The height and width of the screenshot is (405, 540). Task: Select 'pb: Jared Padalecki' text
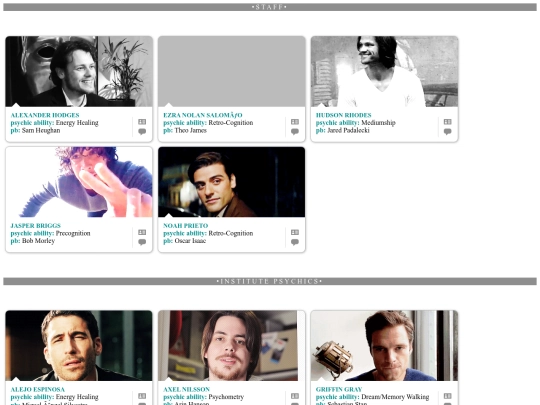(x=343, y=131)
